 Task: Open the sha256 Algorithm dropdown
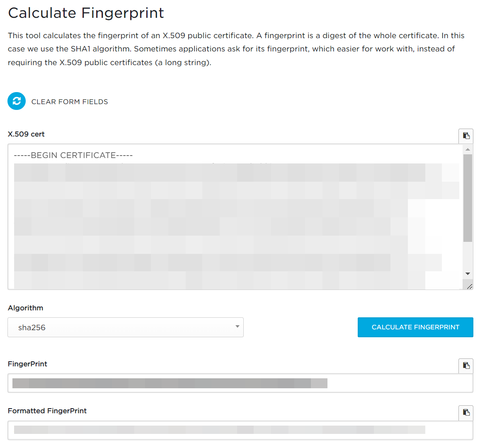[x=126, y=327]
